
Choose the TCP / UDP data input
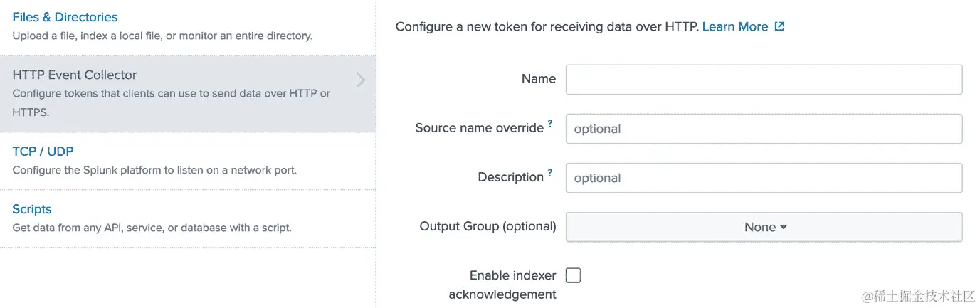click(43, 151)
